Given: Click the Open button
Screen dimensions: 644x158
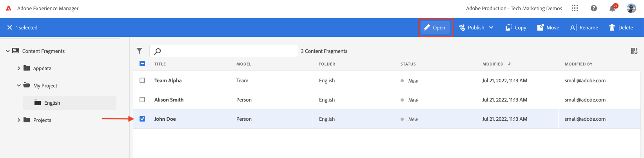Looking at the screenshot, I should coord(435,27).
